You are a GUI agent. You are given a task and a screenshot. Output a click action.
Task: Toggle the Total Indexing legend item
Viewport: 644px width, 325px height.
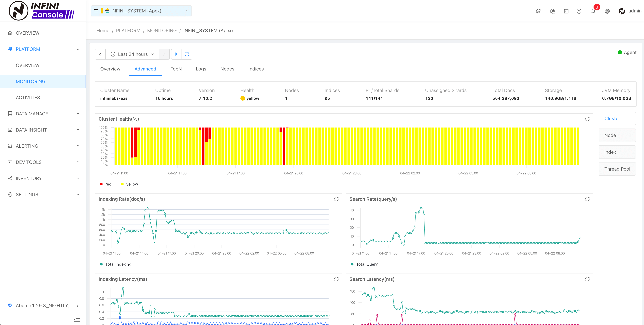click(116, 264)
